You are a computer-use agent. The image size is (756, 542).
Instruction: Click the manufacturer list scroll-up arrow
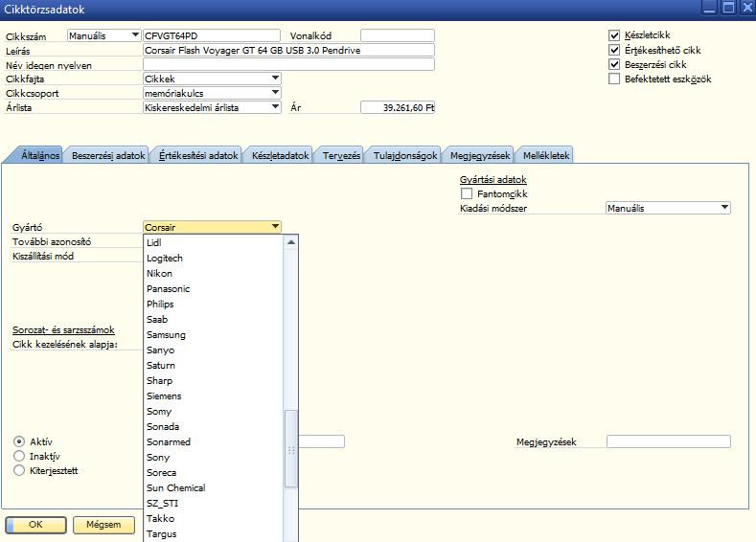coord(290,242)
